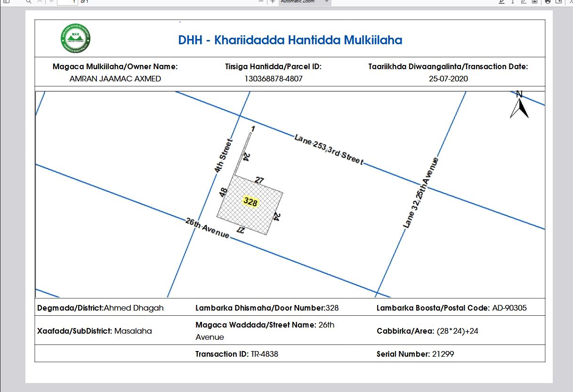Image resolution: width=573 pixels, height=392 pixels.
Task: Click the 26th Avenue label on the map
Action: tap(208, 228)
